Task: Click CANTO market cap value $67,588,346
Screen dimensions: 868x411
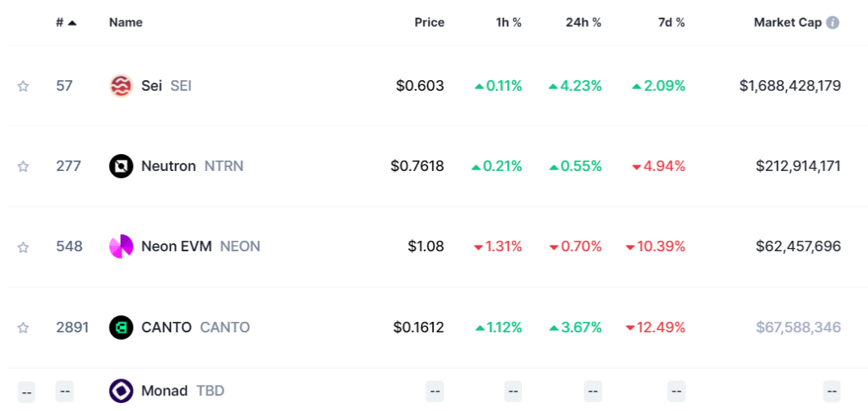Action: (x=798, y=328)
